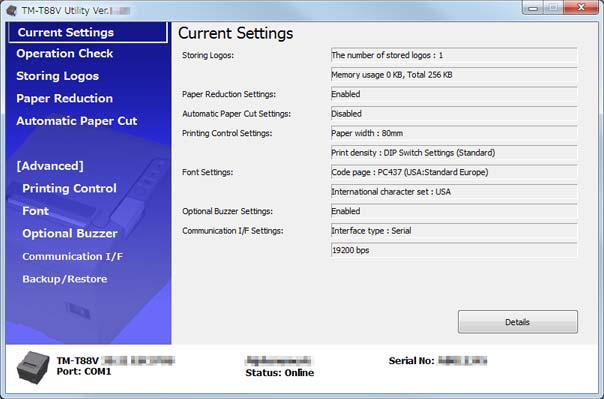Click the Font Settings label

tap(208, 172)
